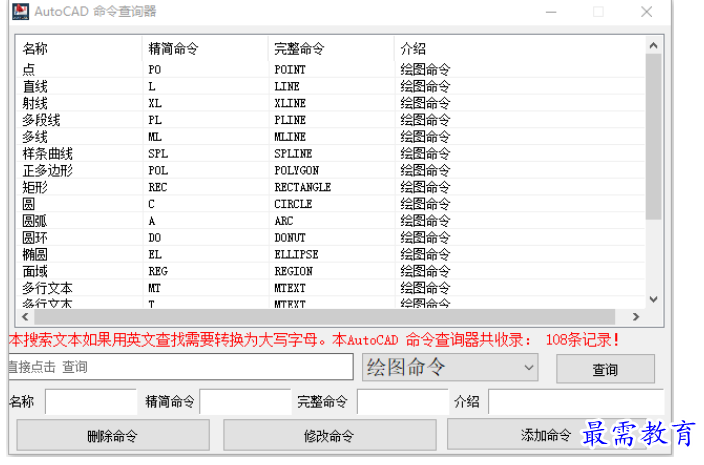704x465 pixels.
Task: Click the 完整命令 input field
Action: [x=403, y=402]
